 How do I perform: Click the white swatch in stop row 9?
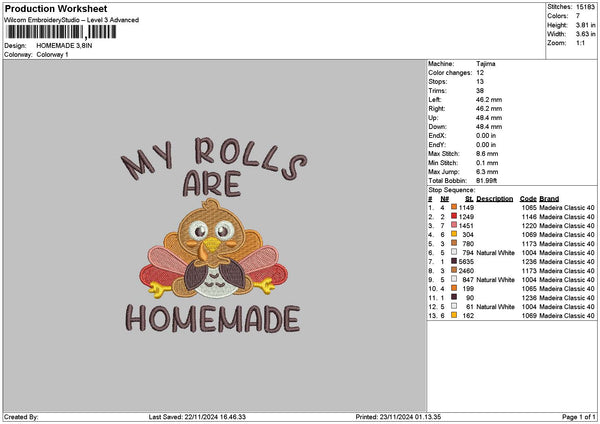454,279
